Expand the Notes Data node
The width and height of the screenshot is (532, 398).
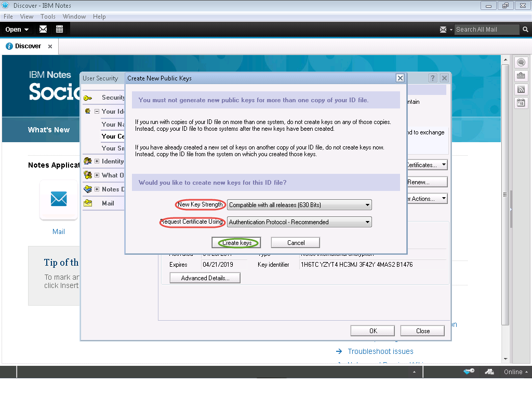tap(97, 189)
